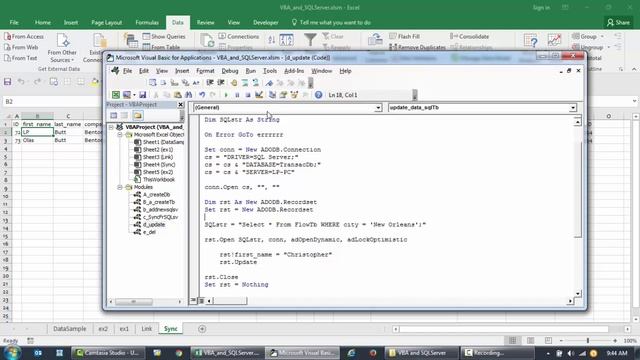The image size is (640, 360).
Task: Click the Uncomment Block icon
Action: (x=256, y=82)
